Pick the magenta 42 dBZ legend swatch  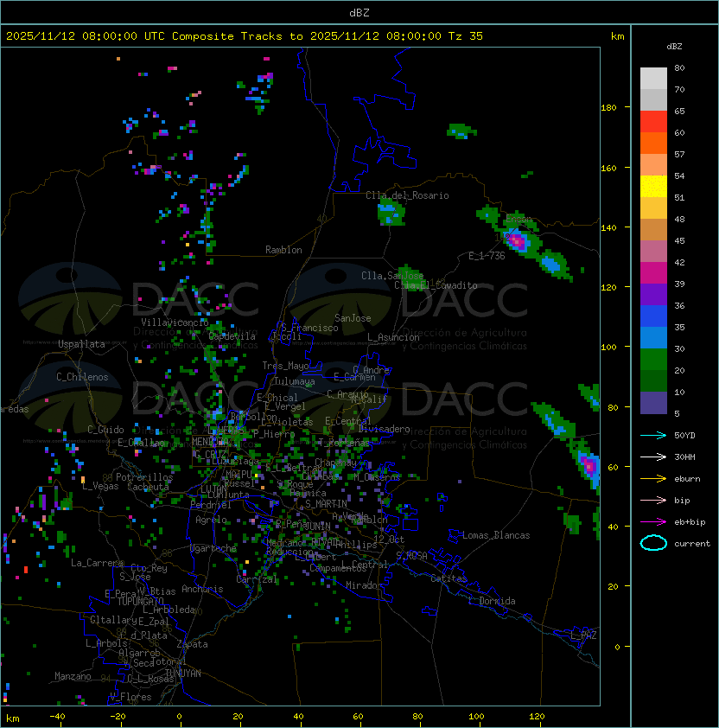pyautogui.click(x=653, y=273)
